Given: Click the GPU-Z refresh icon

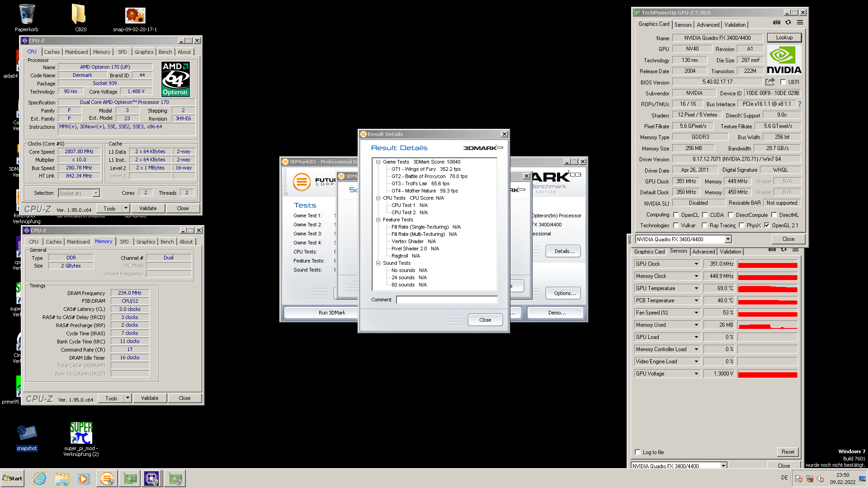Looking at the screenshot, I should [788, 23].
